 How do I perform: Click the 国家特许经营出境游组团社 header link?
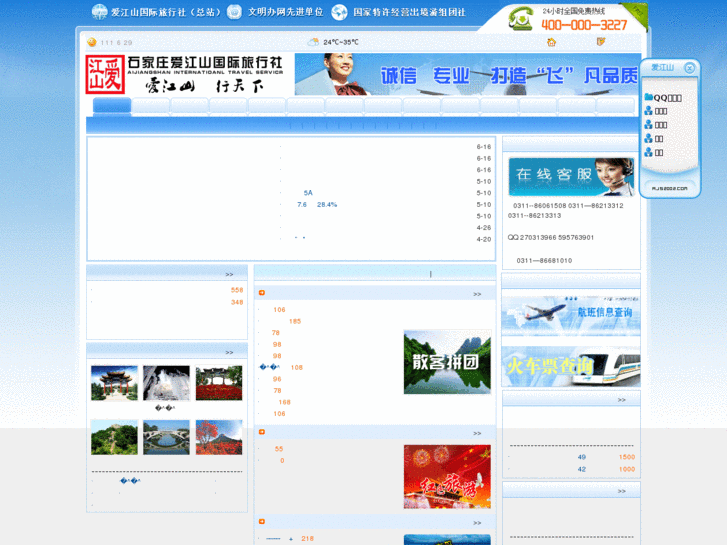click(x=409, y=12)
